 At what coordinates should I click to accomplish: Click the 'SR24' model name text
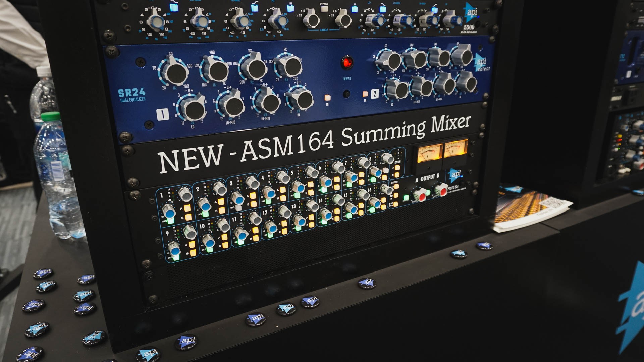132,93
